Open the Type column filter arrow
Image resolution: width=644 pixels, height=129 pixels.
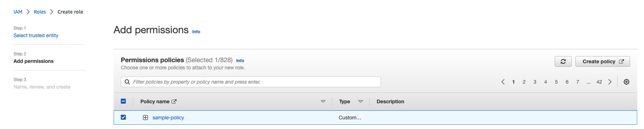coord(361,101)
